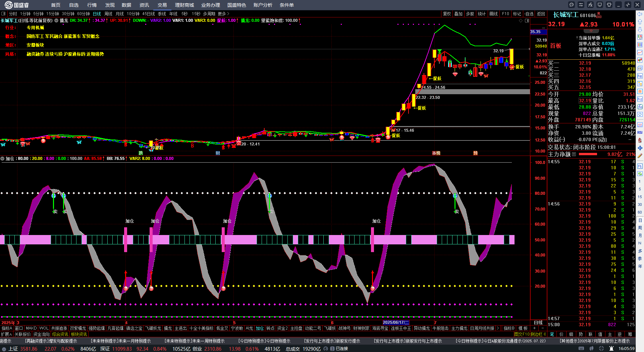The width and height of the screenshot is (644, 352).
Task: Click the F10 button
Action: tap(505, 14)
